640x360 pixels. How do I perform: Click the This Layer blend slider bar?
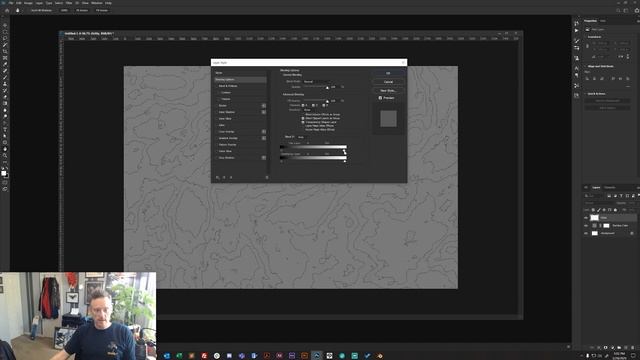pos(313,147)
